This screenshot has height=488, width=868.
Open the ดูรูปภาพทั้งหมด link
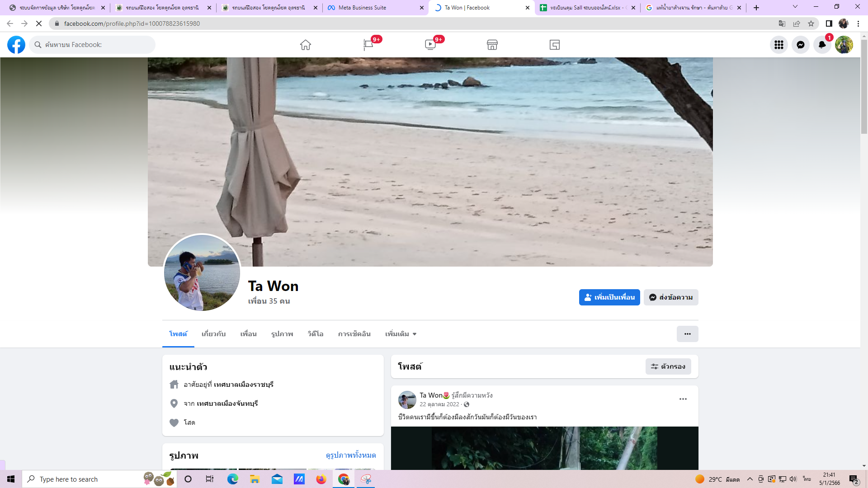click(350, 455)
